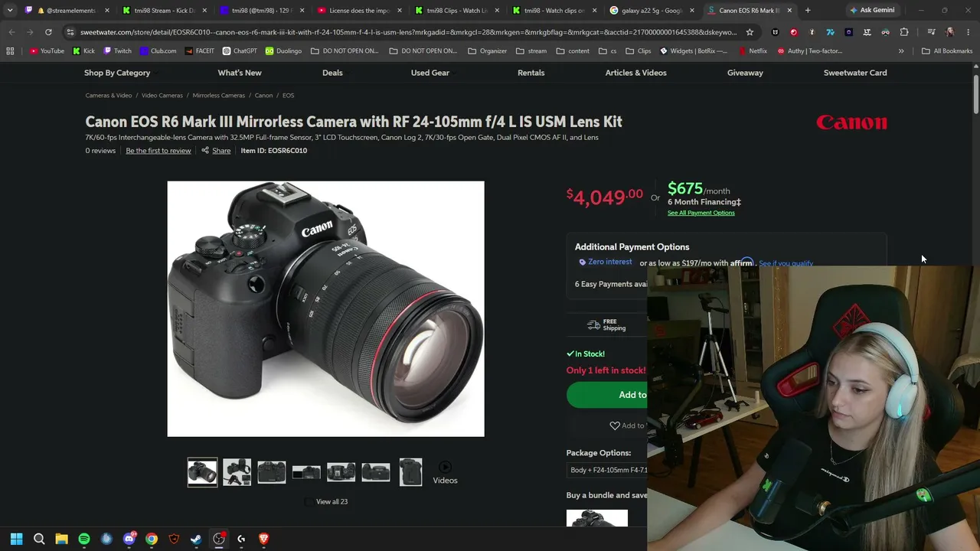Click the website address bar
This screenshot has width=980, height=551.
tap(408, 32)
